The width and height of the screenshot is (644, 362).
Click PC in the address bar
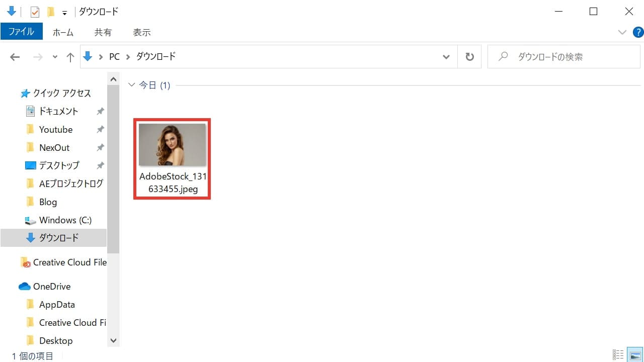click(x=114, y=57)
